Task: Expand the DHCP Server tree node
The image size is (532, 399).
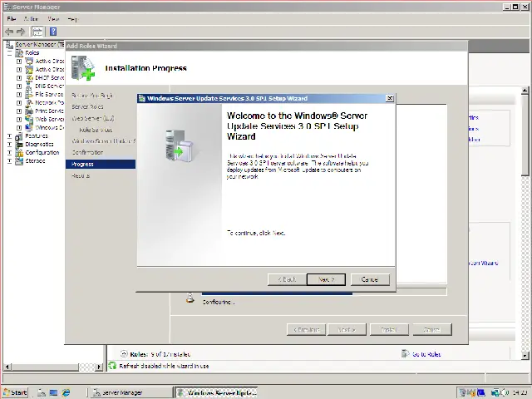Action: (19, 77)
